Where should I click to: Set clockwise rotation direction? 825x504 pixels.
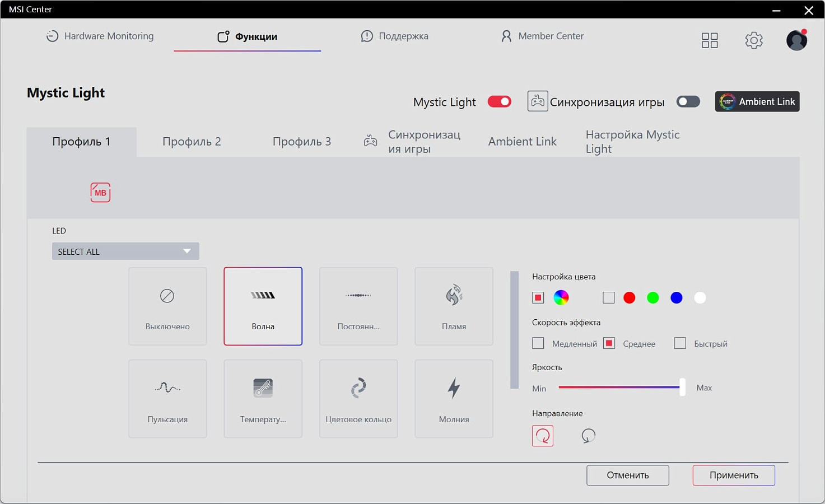pos(543,436)
